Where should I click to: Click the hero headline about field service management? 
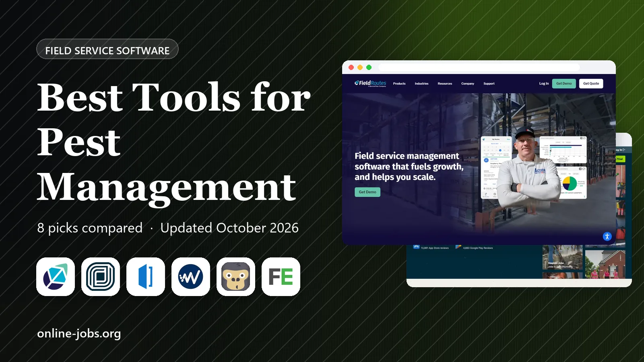(x=409, y=167)
